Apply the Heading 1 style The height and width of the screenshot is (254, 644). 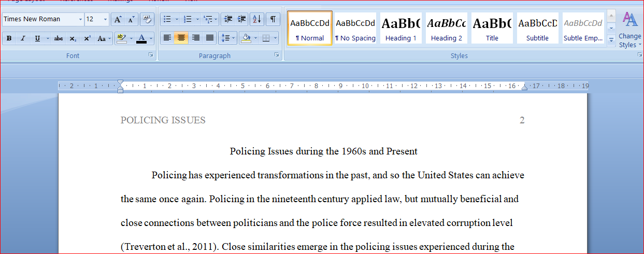pyautogui.click(x=401, y=28)
